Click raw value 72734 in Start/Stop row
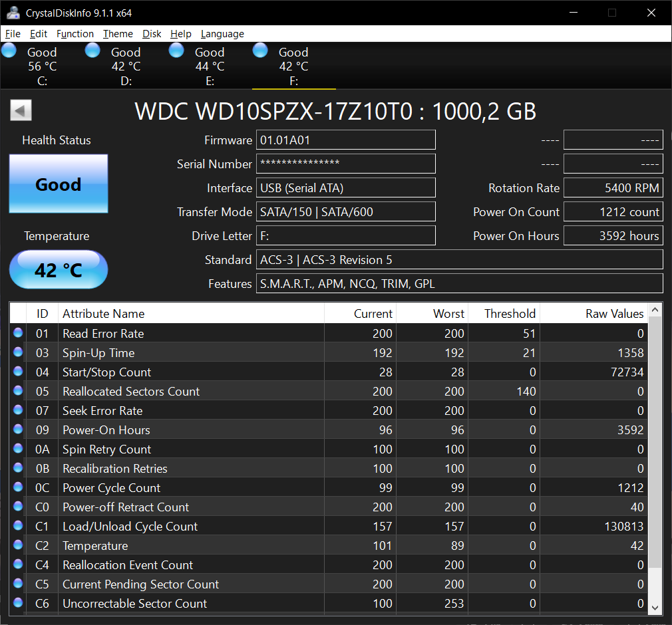The width and height of the screenshot is (672, 625). coord(627,372)
